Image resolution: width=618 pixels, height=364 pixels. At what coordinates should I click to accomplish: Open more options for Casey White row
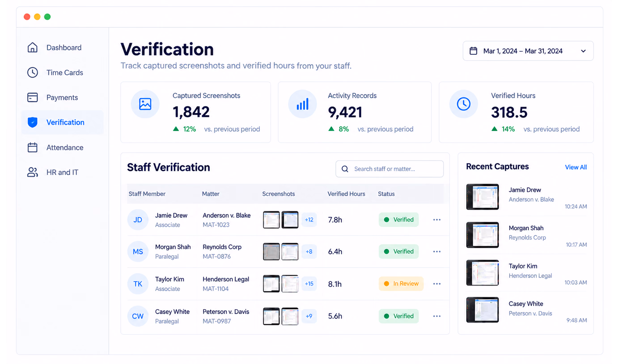tap(437, 316)
